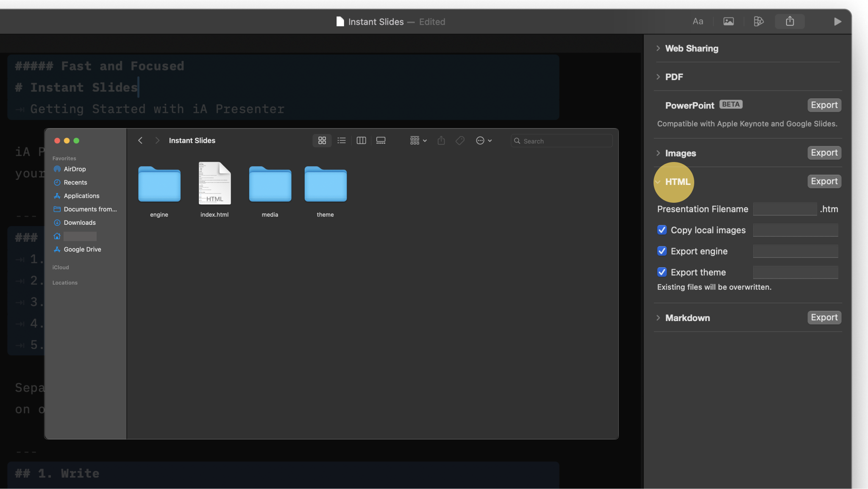
Task: Open typography settings with the Aa icon
Action: (x=697, y=21)
